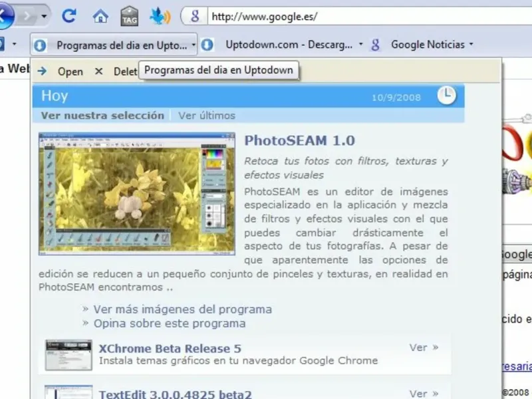Click the Uptodown icon beside Uptodown.com bookmark

pyautogui.click(x=207, y=45)
